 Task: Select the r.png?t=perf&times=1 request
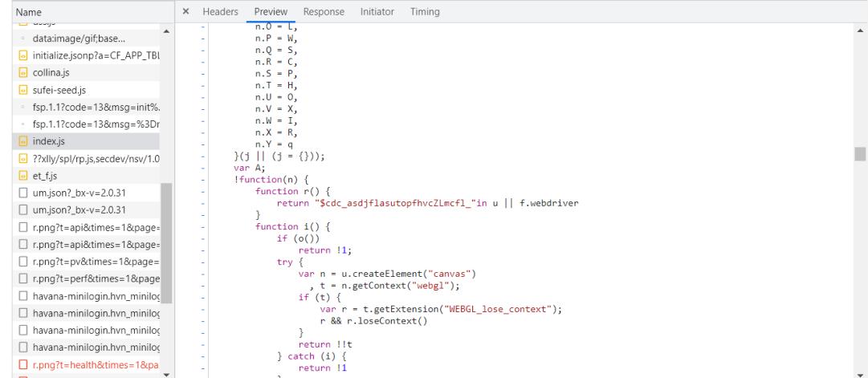tap(87, 278)
